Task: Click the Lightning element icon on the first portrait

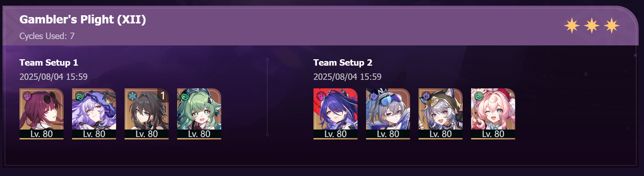Action: 27,96
